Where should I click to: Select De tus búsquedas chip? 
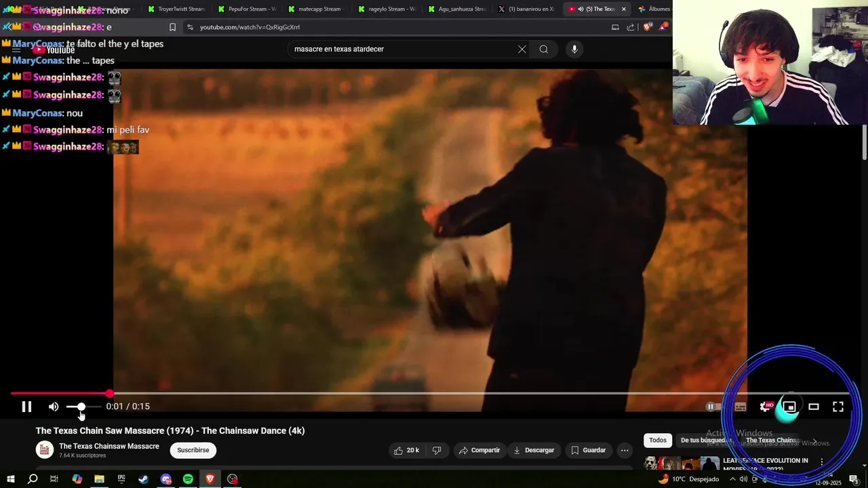pyautogui.click(x=705, y=441)
